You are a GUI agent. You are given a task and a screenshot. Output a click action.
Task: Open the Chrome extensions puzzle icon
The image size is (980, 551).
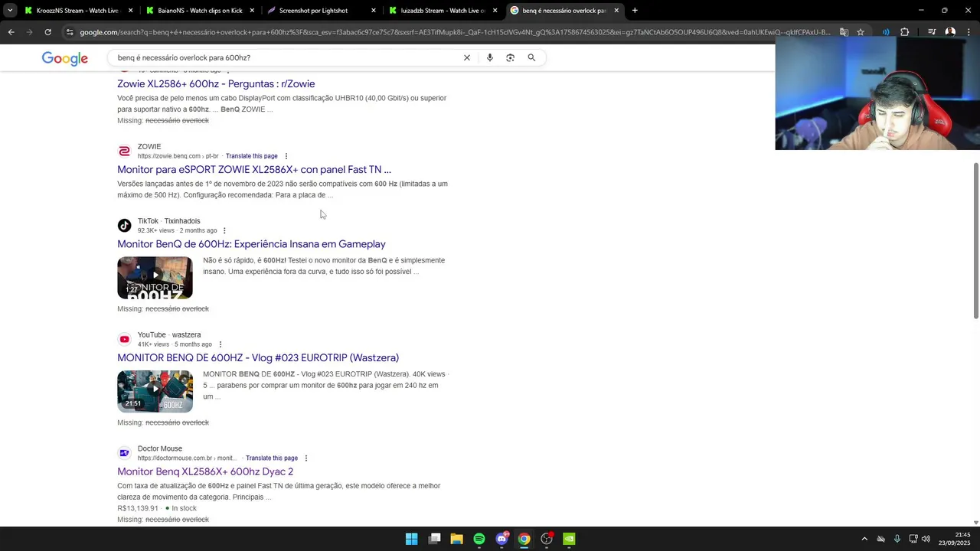point(905,32)
